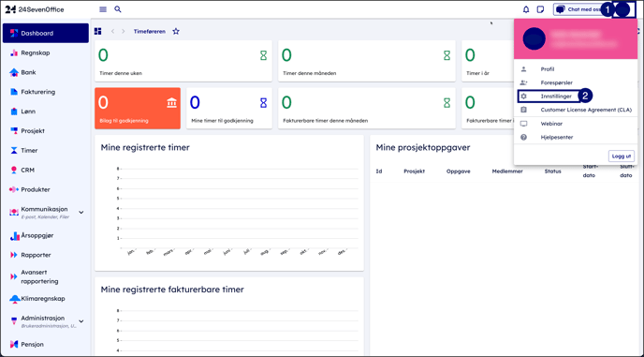This screenshot has height=357, width=644.
Task: Open Avansert rapportering in sidebar
Action: (46, 276)
